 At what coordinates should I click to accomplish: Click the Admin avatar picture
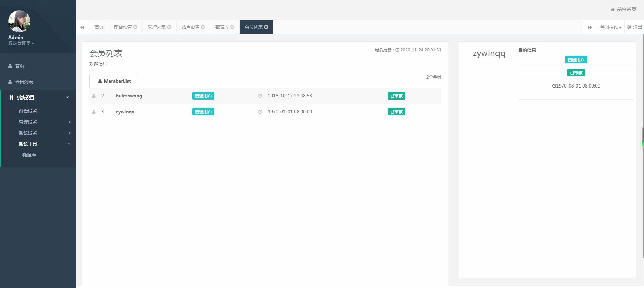19,21
